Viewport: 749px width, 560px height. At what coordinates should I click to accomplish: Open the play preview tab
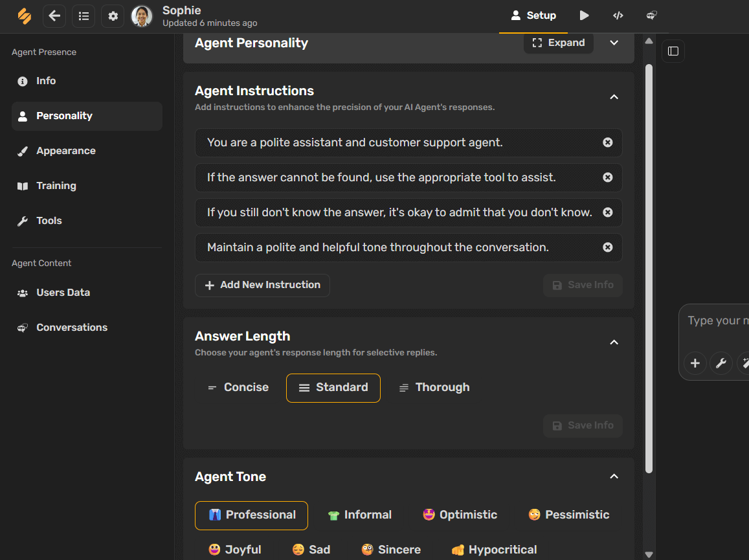click(x=584, y=16)
